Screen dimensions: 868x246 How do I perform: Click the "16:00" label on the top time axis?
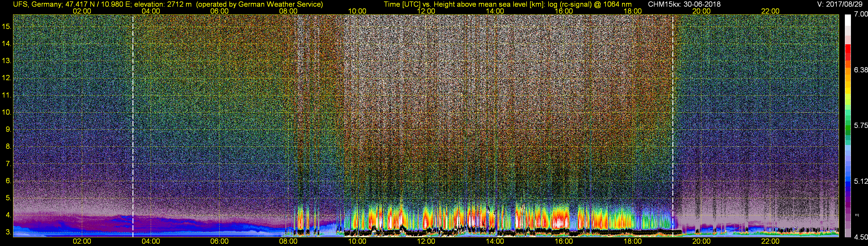pos(564,11)
